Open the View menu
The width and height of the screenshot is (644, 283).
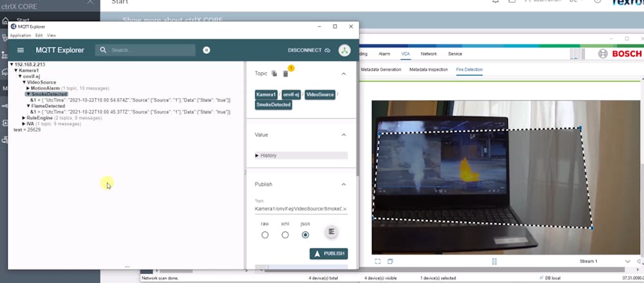click(52, 35)
